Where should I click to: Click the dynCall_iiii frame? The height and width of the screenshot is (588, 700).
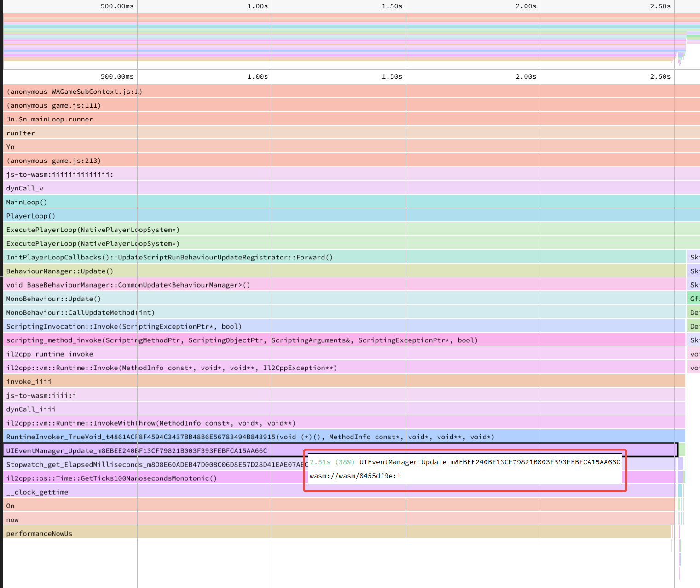point(344,409)
